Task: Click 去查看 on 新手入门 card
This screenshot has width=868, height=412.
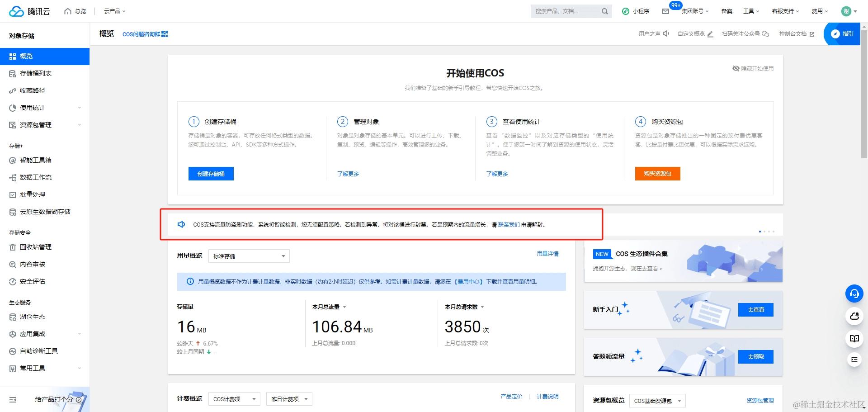Action: click(x=756, y=310)
